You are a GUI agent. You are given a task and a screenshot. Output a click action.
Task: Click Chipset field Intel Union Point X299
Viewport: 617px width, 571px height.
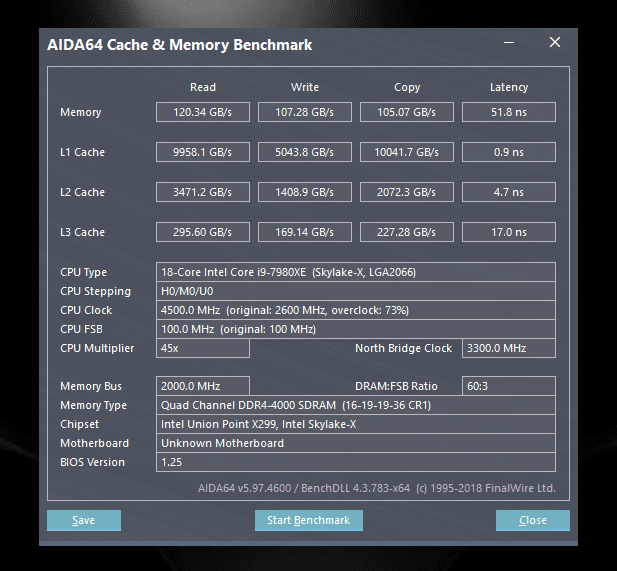[x=356, y=424]
